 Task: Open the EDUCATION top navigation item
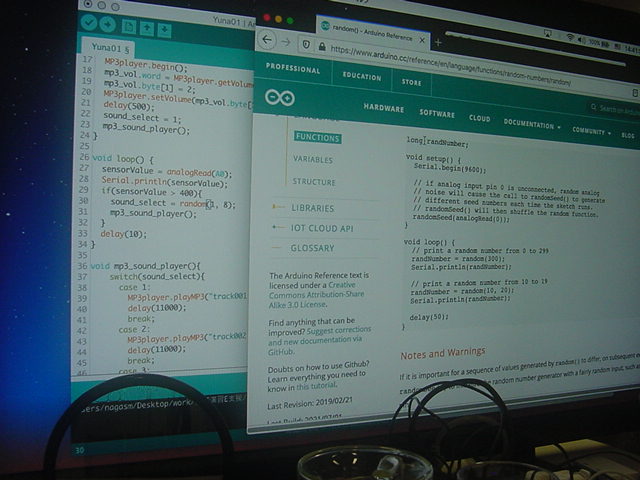(362, 76)
